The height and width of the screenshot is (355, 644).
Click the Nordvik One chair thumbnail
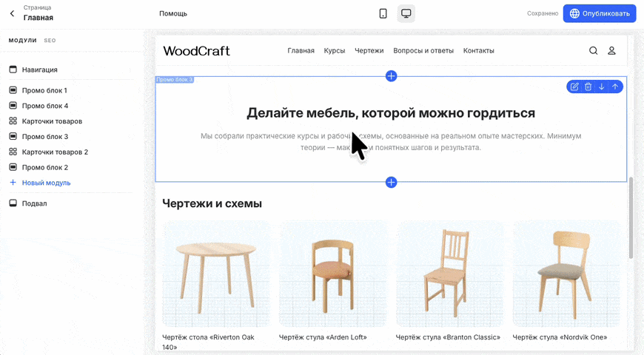click(566, 274)
